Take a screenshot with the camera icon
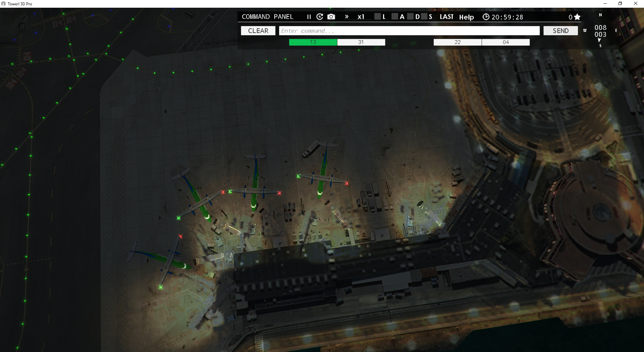 pos(331,17)
